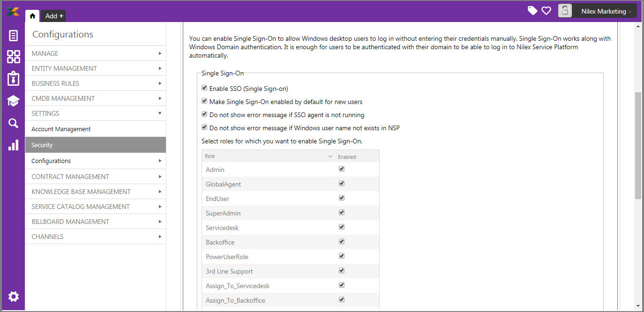This screenshot has width=644, height=312.
Task: Open the settings gear icon
Action: click(14, 296)
